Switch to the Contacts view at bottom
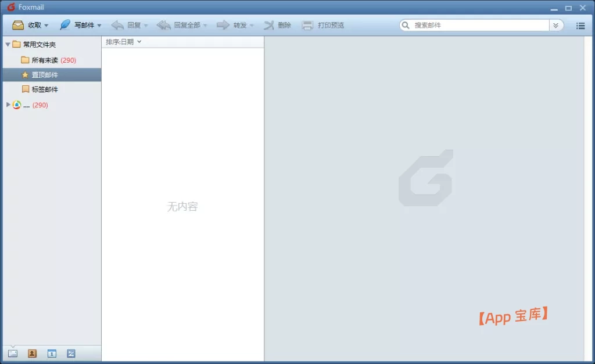 pyautogui.click(x=32, y=353)
